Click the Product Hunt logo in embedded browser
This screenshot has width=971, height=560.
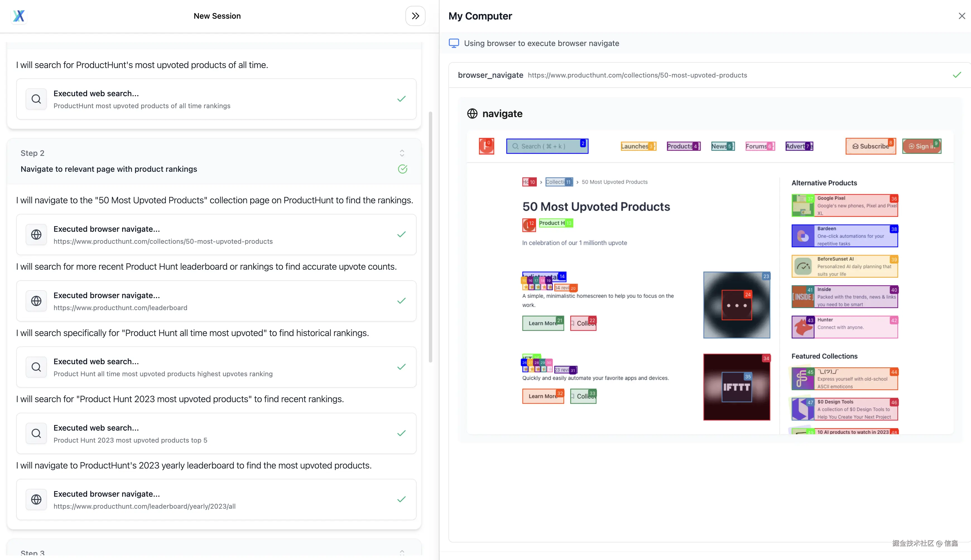pos(486,146)
